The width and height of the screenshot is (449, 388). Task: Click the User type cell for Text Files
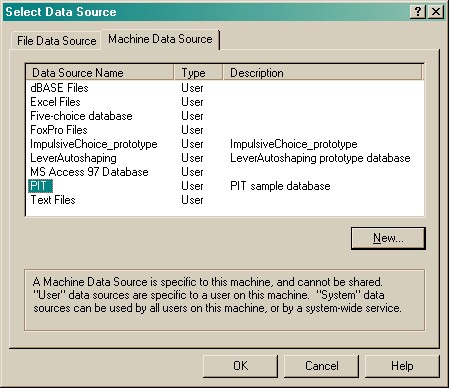tap(192, 200)
